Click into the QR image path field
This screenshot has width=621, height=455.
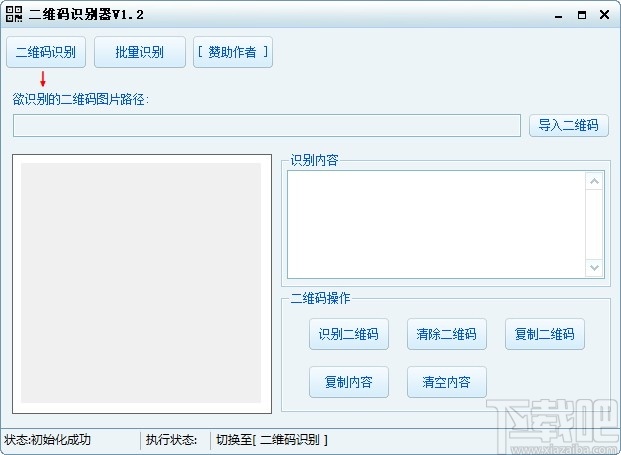267,126
